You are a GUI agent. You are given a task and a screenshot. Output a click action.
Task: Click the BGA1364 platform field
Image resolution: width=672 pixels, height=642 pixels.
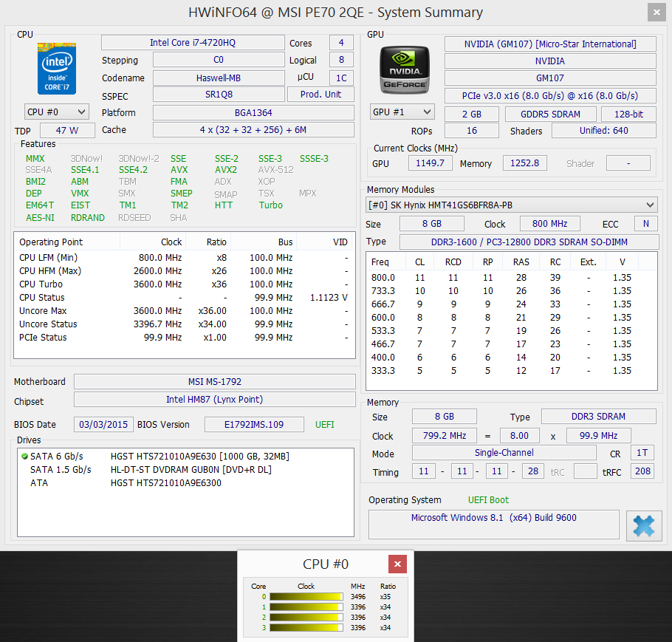pos(253,113)
